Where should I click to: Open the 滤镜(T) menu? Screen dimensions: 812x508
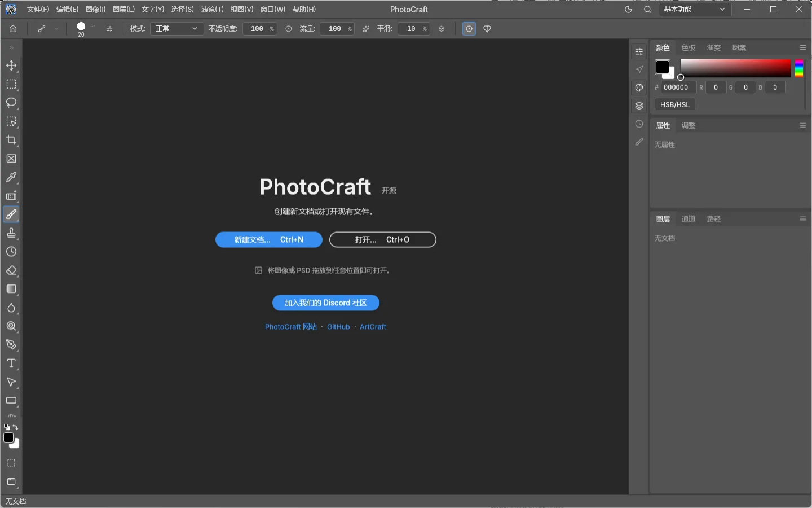212,10
